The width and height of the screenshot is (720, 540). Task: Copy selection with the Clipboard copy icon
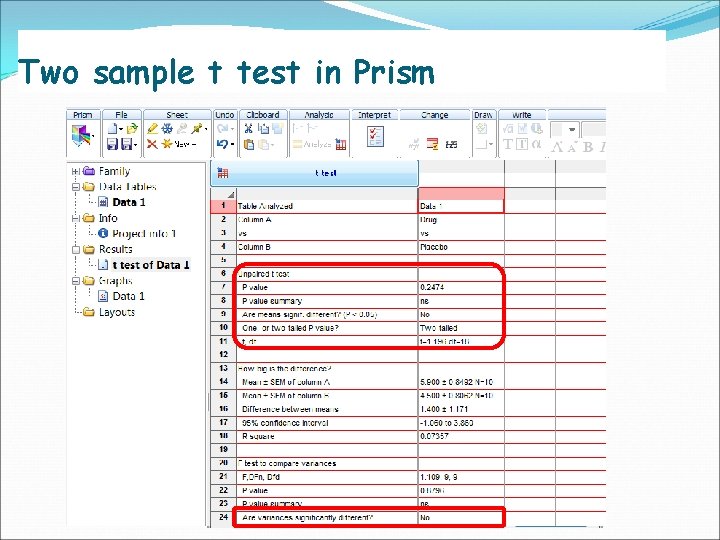pyautogui.click(x=263, y=129)
